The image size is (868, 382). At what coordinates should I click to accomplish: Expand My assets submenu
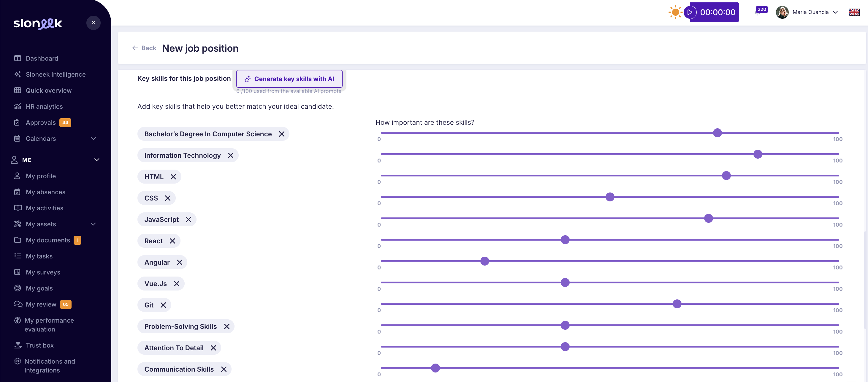(x=93, y=224)
